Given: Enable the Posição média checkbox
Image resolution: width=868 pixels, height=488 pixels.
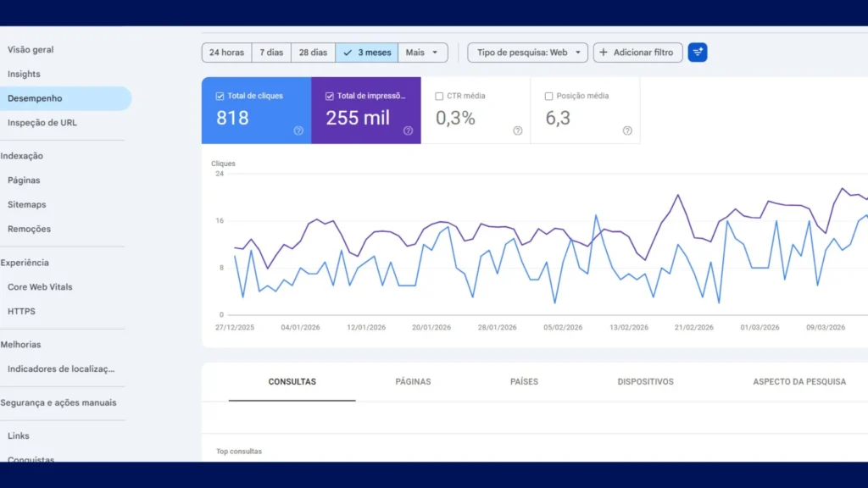Looking at the screenshot, I should 548,97.
